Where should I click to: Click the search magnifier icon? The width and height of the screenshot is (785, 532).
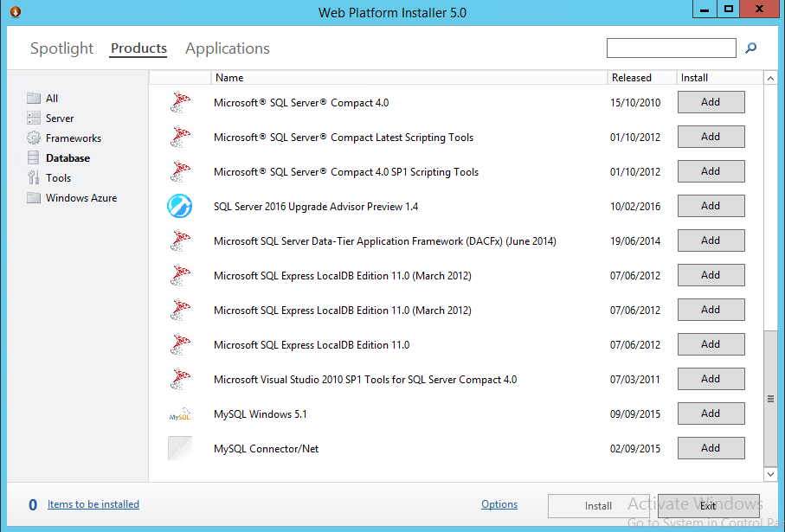[750, 48]
